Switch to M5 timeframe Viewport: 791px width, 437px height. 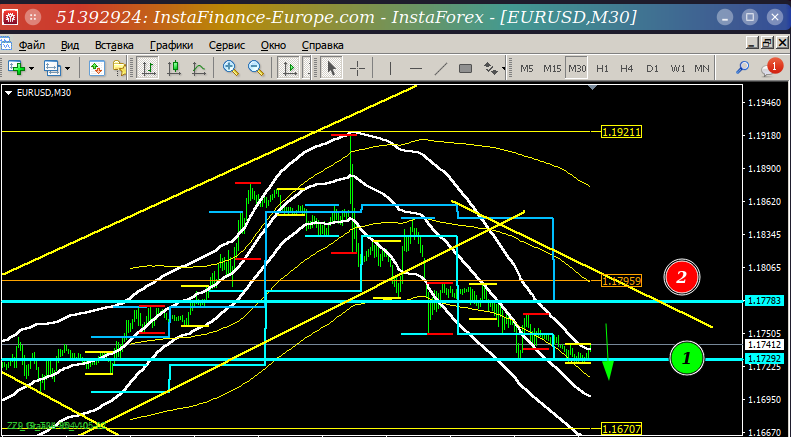(527, 68)
